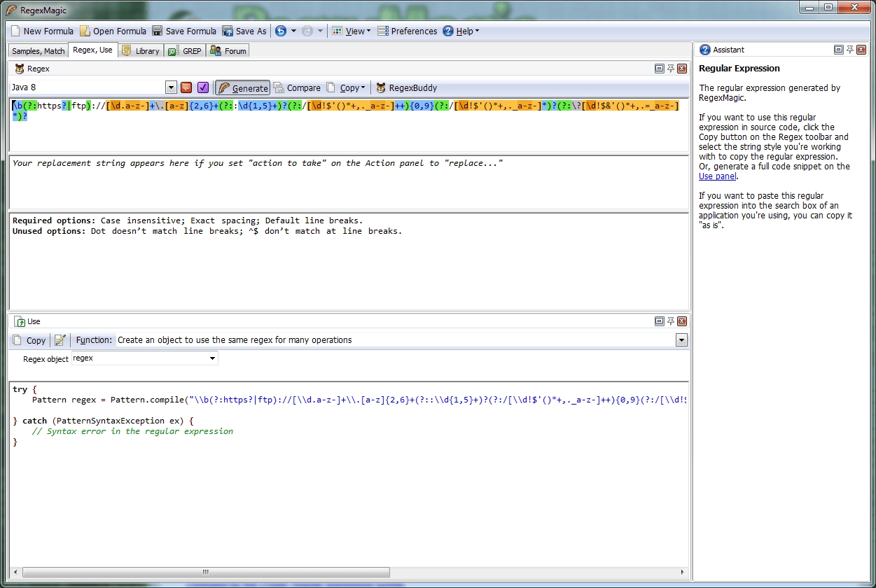Open the undo history dropdown arrow
Image resolution: width=876 pixels, height=588 pixels.
tap(293, 31)
